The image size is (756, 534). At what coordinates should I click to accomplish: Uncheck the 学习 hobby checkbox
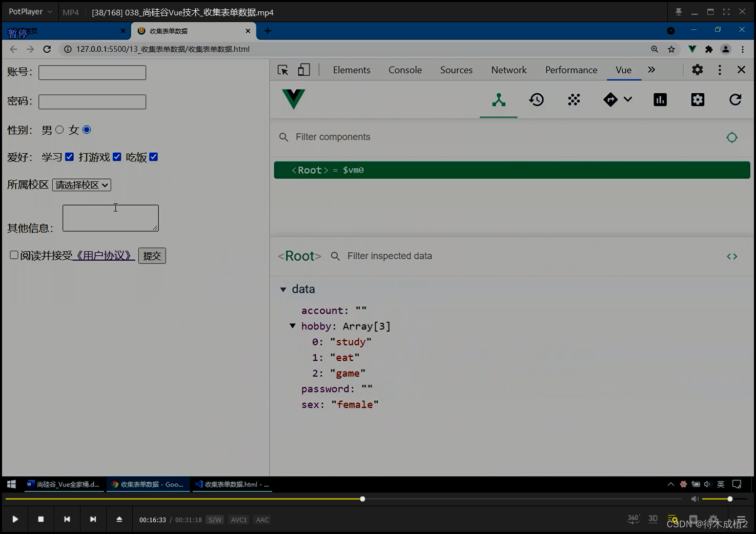point(70,157)
